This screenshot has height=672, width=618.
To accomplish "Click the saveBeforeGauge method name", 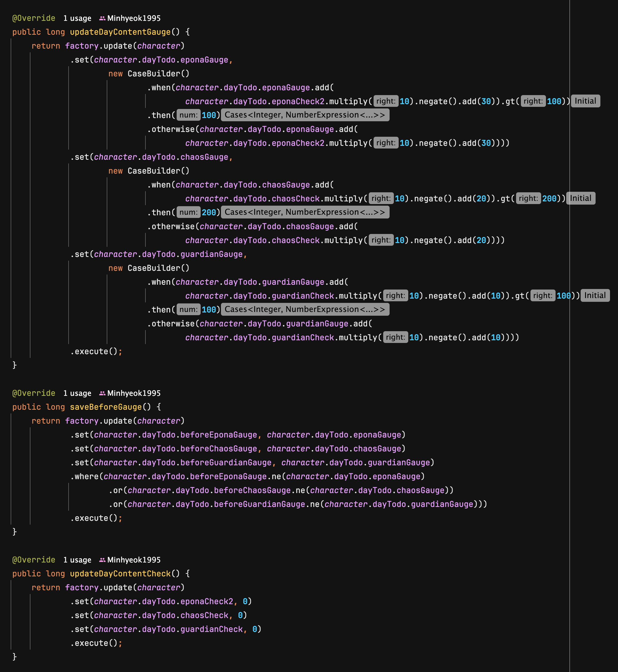I will pos(106,407).
